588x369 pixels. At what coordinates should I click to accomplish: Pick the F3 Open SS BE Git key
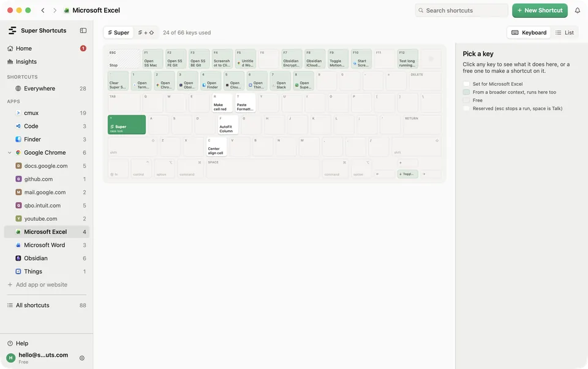(x=198, y=59)
